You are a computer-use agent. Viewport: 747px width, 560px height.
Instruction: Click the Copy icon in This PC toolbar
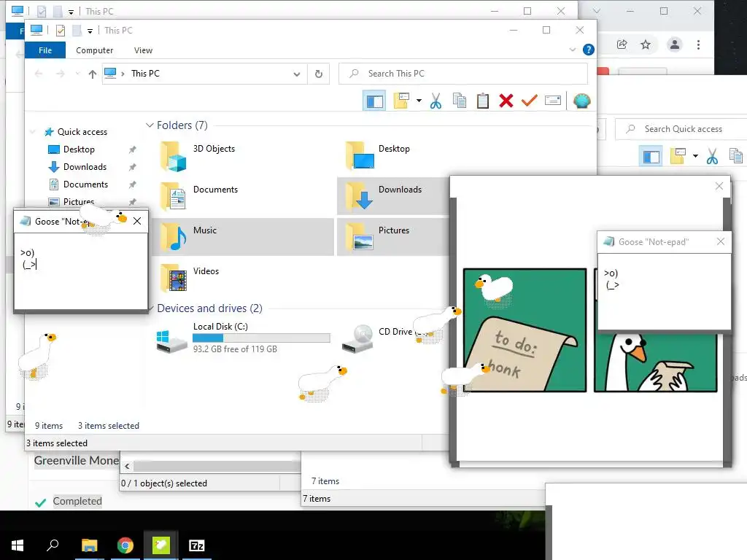pos(460,101)
